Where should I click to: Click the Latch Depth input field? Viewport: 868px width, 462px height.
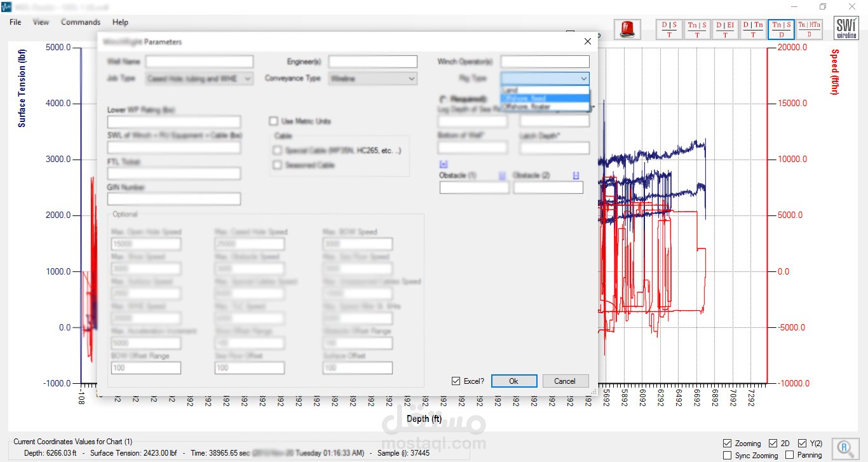click(555, 147)
